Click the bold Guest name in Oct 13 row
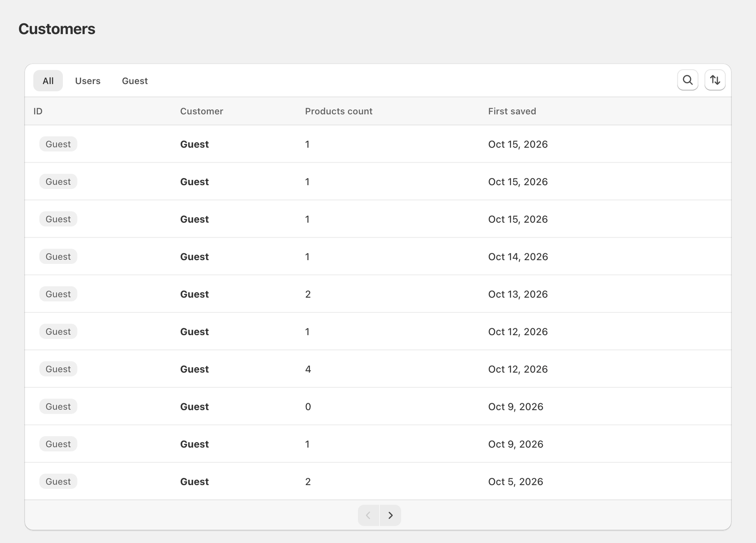Image resolution: width=756 pixels, height=543 pixels. click(x=195, y=294)
